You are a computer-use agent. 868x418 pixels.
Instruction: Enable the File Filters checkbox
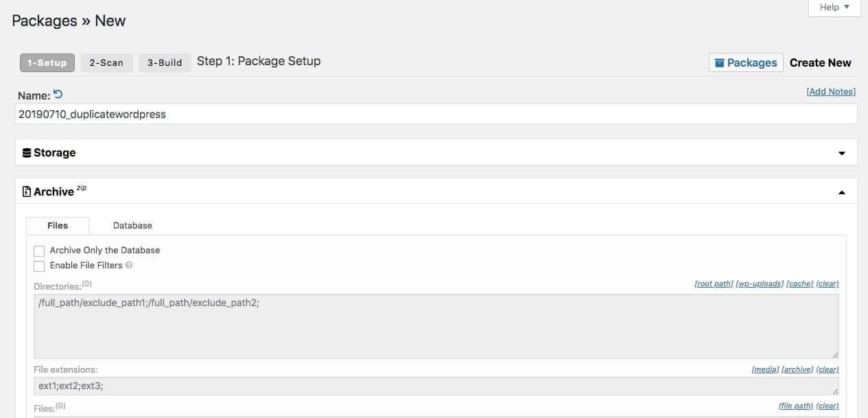[39, 266]
